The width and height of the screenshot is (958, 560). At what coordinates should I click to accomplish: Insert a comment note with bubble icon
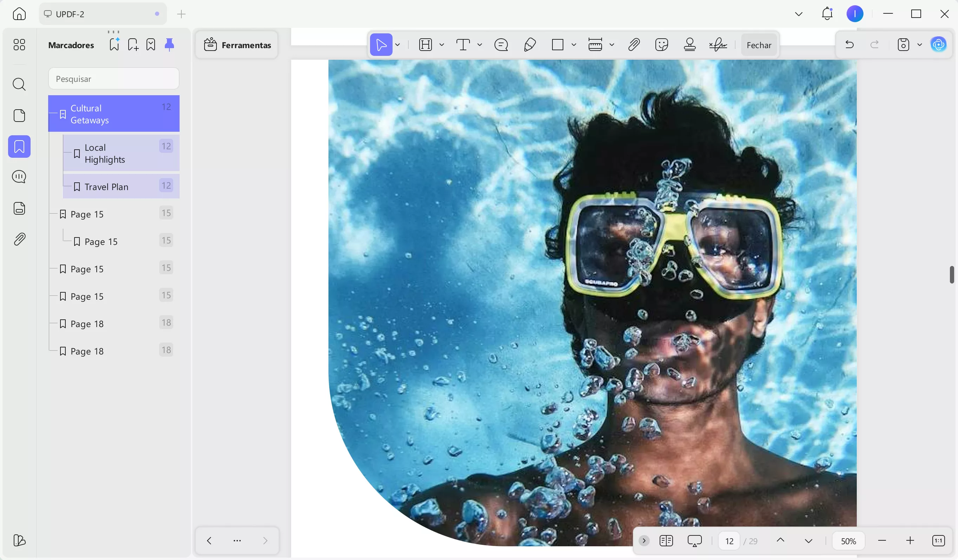pos(501,45)
